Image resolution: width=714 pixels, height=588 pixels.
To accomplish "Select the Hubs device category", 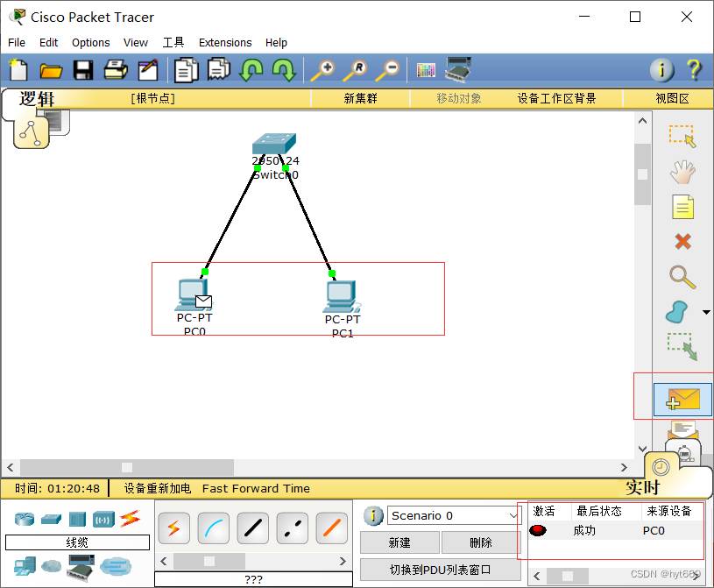I will point(77,519).
